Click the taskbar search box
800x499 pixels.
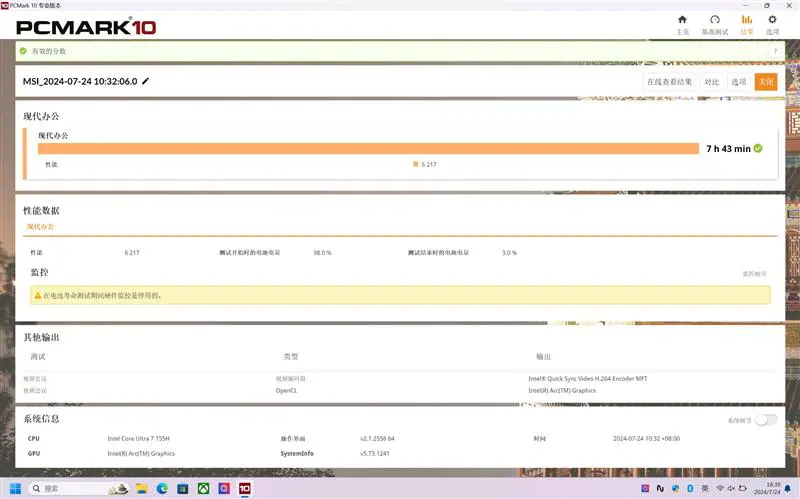point(78,488)
